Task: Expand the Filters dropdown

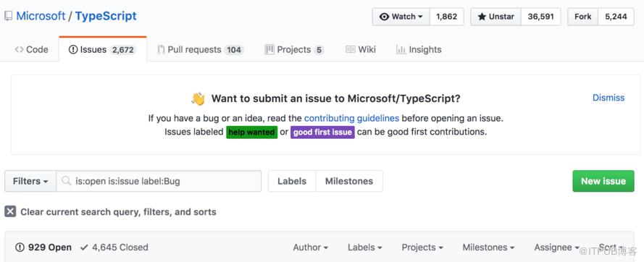Action: (x=30, y=181)
